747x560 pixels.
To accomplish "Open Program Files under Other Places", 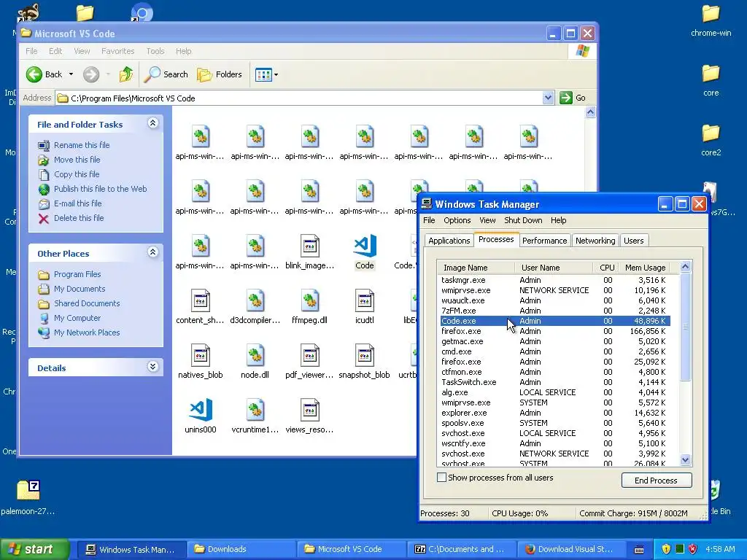I will (x=77, y=274).
